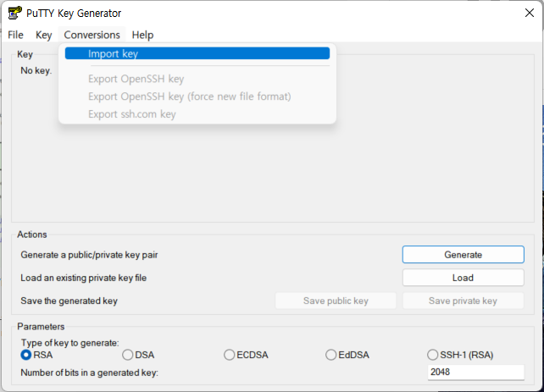Open the File menu

pyautogui.click(x=15, y=35)
